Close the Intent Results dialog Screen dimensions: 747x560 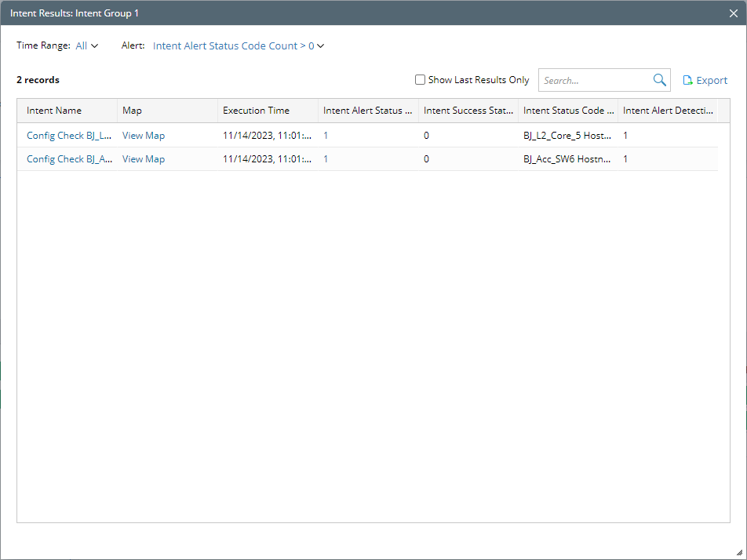(x=733, y=13)
